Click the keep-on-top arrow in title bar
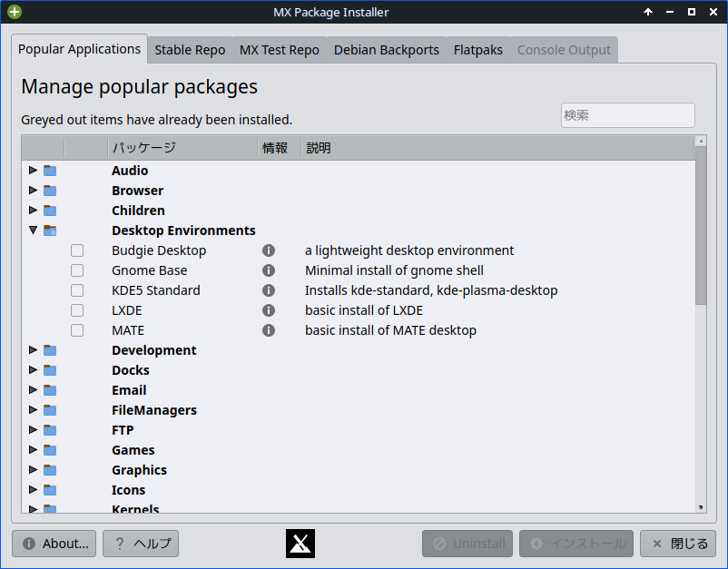Image resolution: width=728 pixels, height=569 pixels. [648, 12]
